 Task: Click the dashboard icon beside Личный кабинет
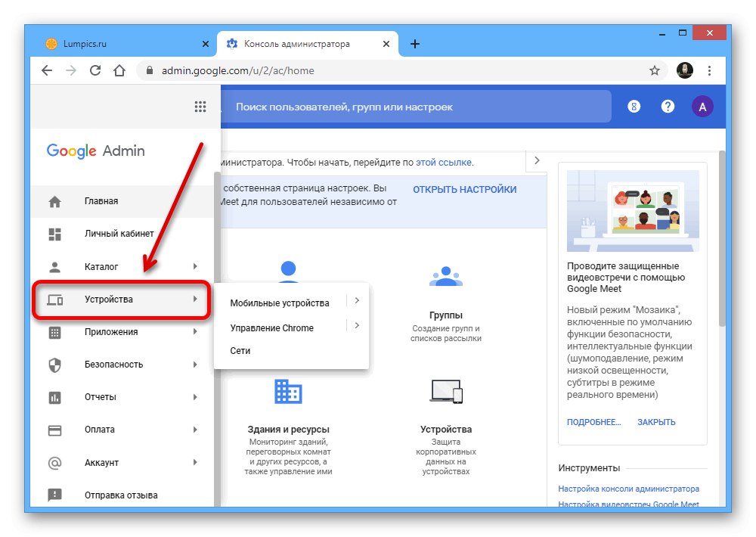[55, 234]
